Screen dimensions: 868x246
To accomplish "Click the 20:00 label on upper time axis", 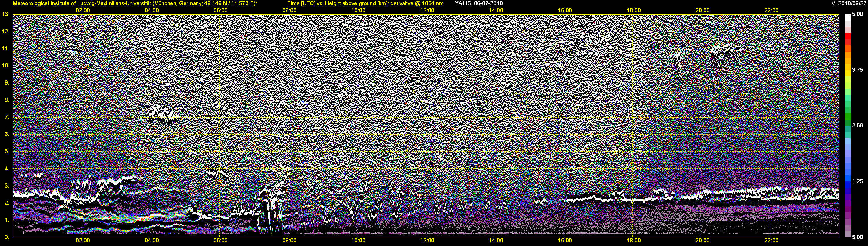I will point(703,10).
